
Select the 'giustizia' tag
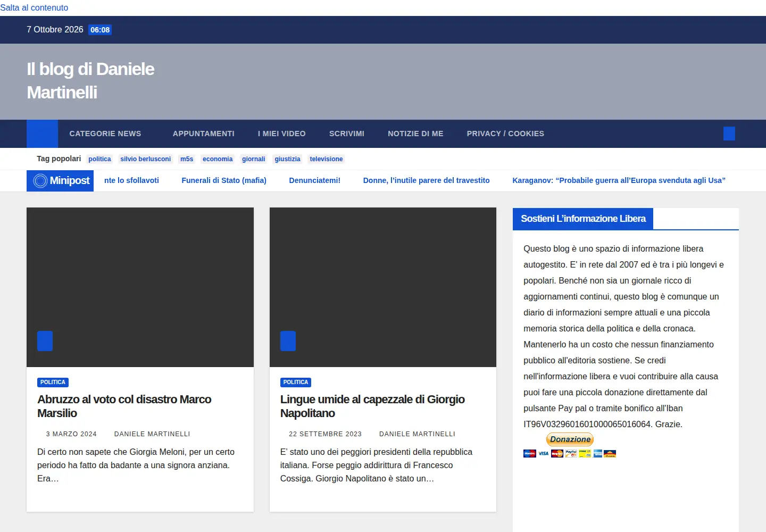tap(288, 159)
